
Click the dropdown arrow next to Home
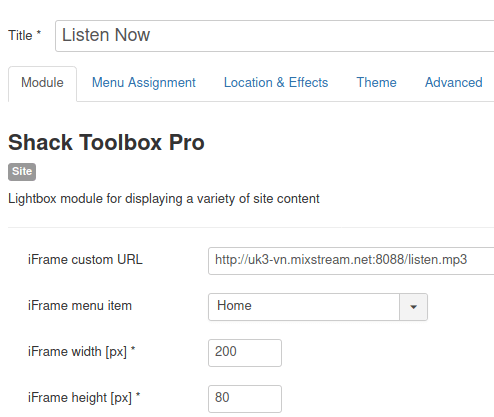tap(413, 307)
